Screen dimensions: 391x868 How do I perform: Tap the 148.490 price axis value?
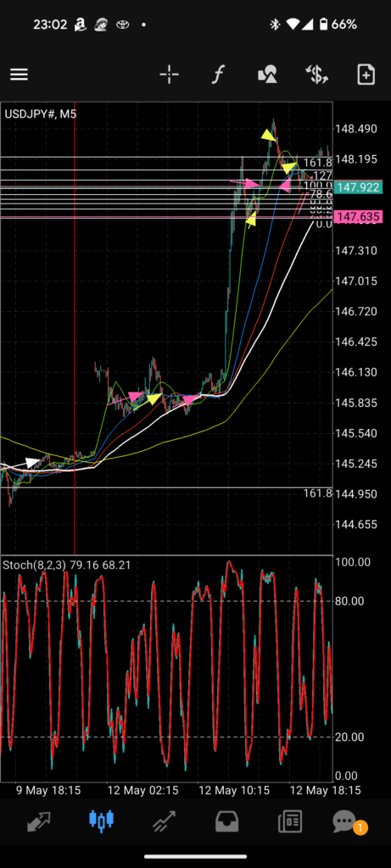(x=356, y=129)
